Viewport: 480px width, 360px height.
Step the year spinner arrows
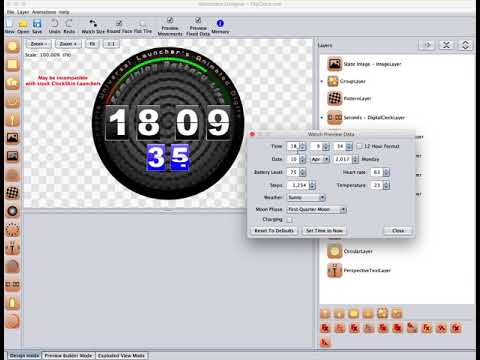pyautogui.click(x=355, y=159)
